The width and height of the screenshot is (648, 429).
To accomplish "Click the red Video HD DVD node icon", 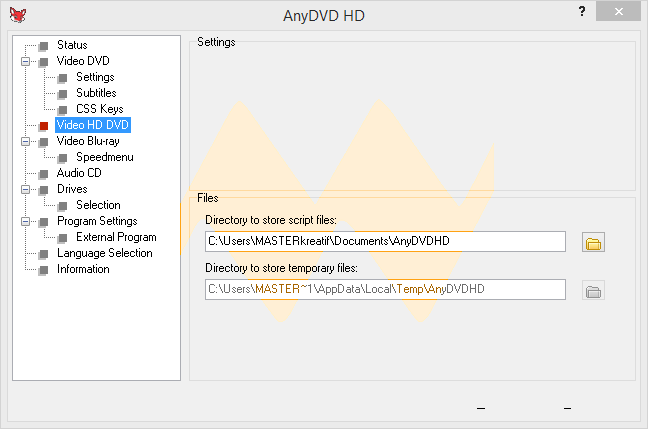I will click(x=43, y=126).
